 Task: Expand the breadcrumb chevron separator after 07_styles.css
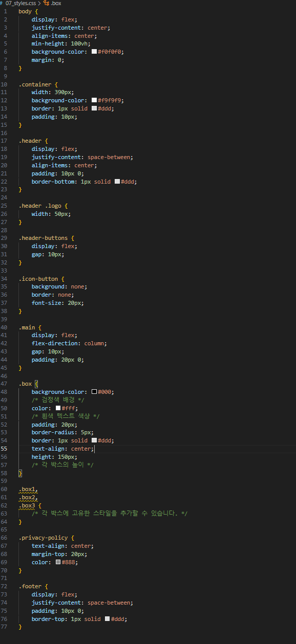tap(39, 3)
